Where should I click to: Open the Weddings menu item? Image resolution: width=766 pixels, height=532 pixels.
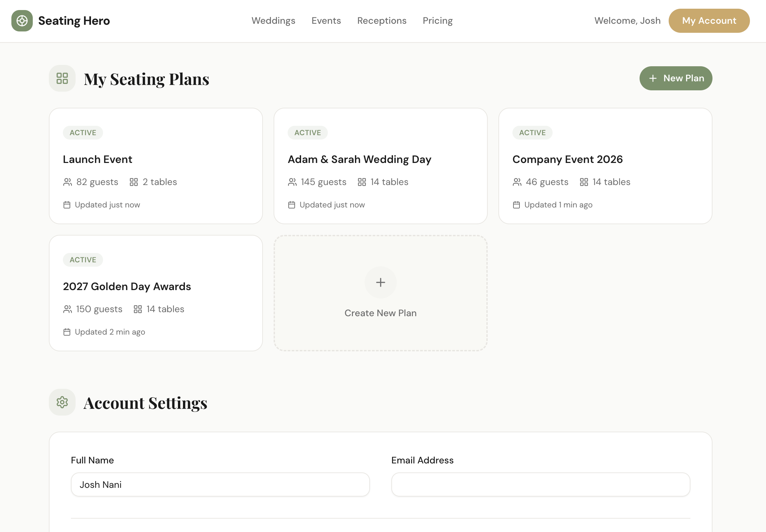(x=273, y=21)
